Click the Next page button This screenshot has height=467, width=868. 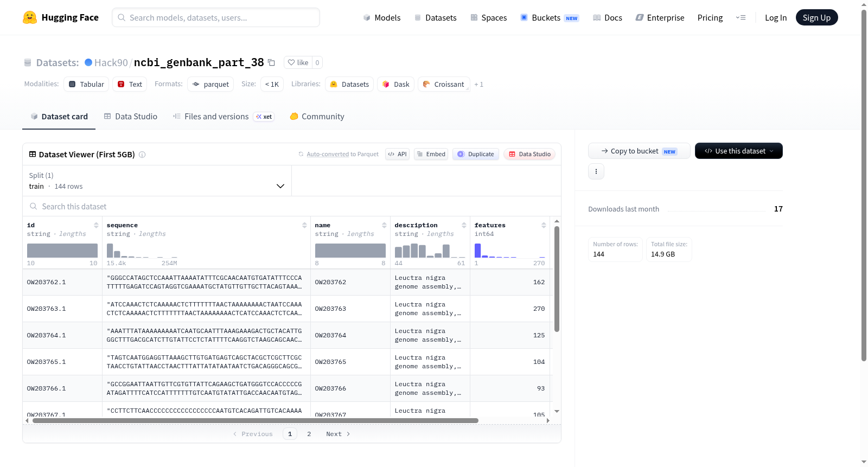point(338,434)
